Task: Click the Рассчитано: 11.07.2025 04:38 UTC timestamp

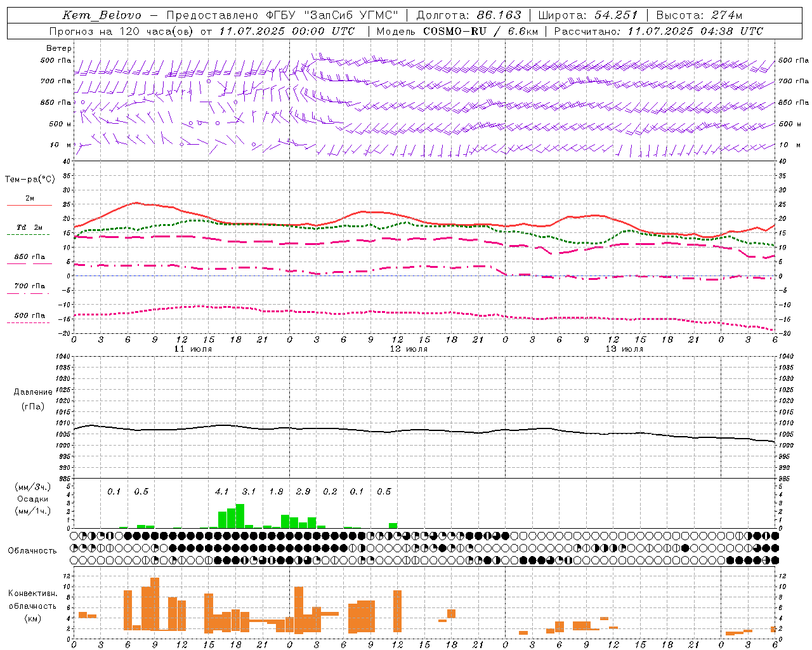Action: click(x=658, y=31)
